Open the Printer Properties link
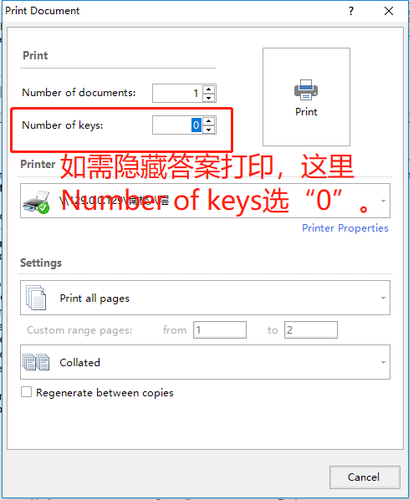 point(345,228)
